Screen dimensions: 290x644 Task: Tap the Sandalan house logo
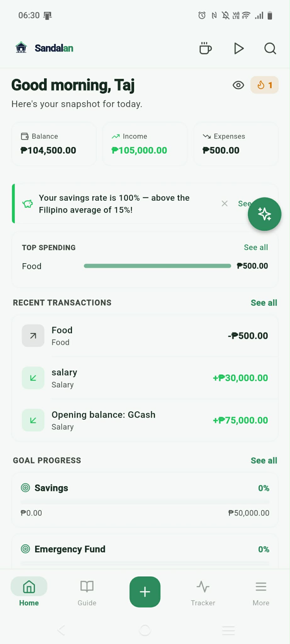coord(21,48)
